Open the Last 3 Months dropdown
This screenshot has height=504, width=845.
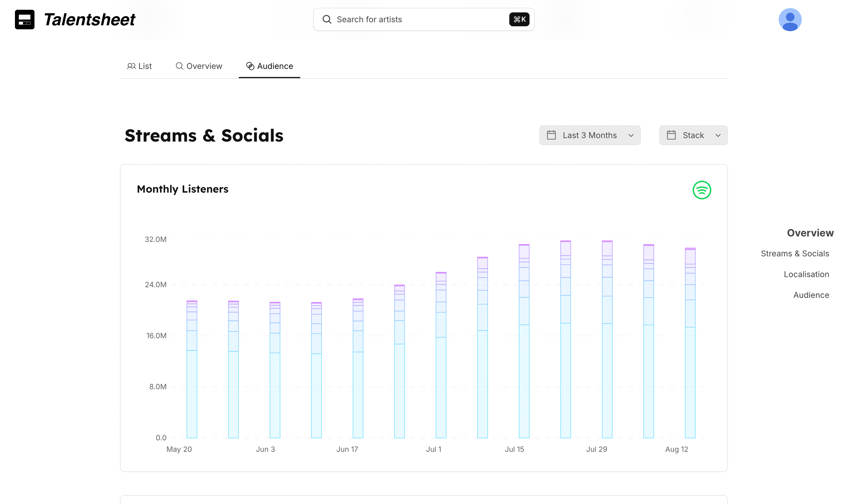pos(589,135)
